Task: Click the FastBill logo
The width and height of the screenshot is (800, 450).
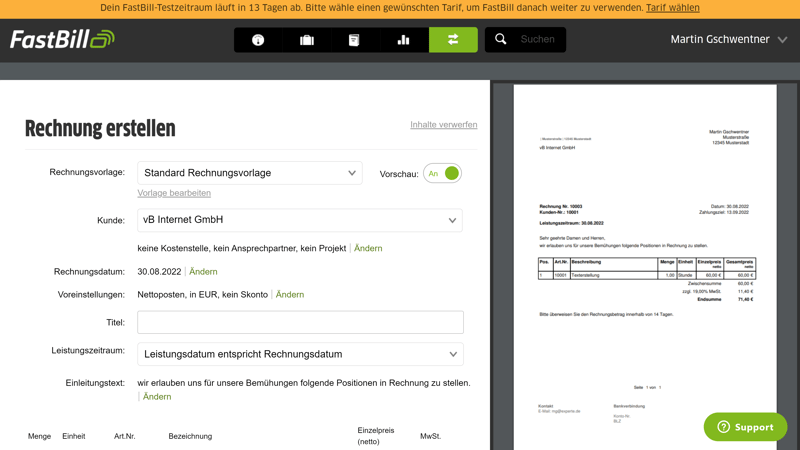Action: 62,40
